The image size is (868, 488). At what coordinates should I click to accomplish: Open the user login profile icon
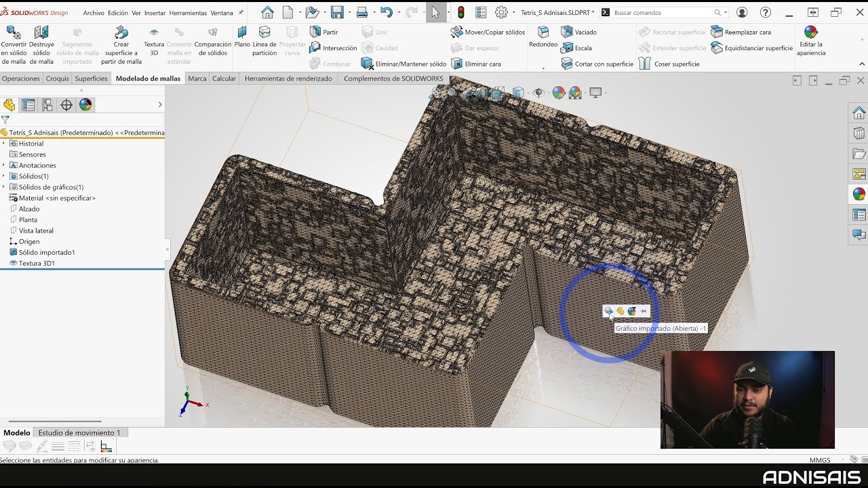click(x=742, y=12)
